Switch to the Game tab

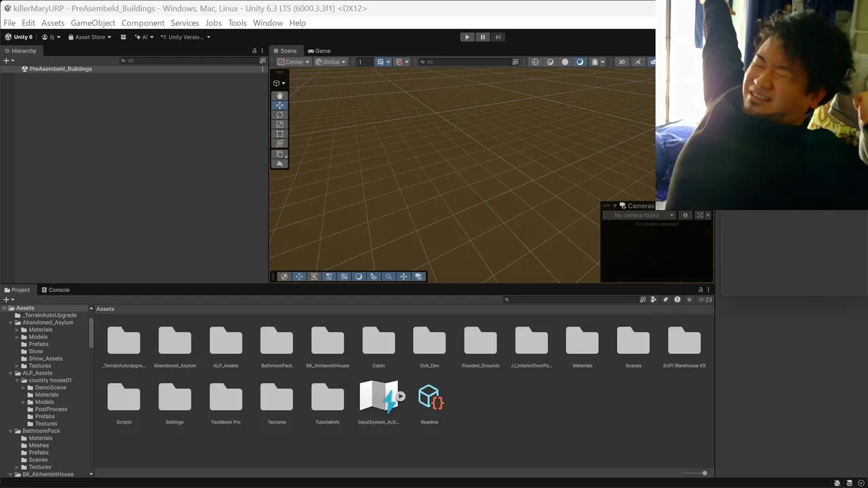[319, 51]
